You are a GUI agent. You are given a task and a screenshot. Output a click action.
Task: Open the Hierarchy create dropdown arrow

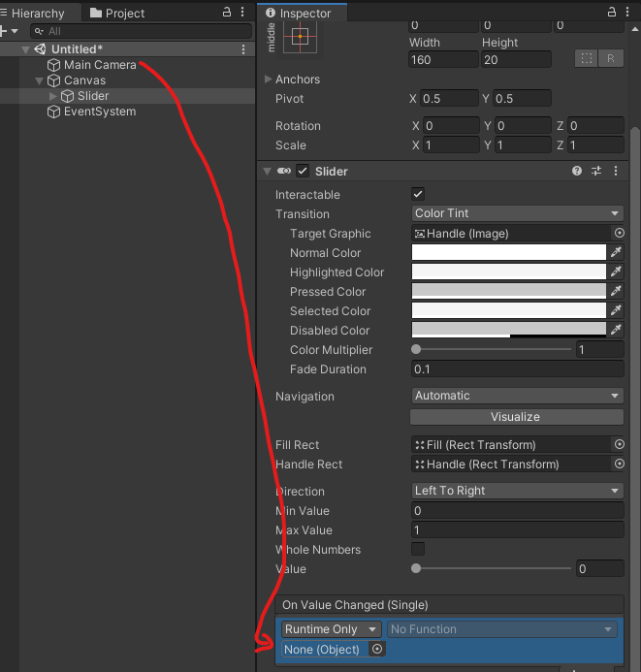point(15,31)
